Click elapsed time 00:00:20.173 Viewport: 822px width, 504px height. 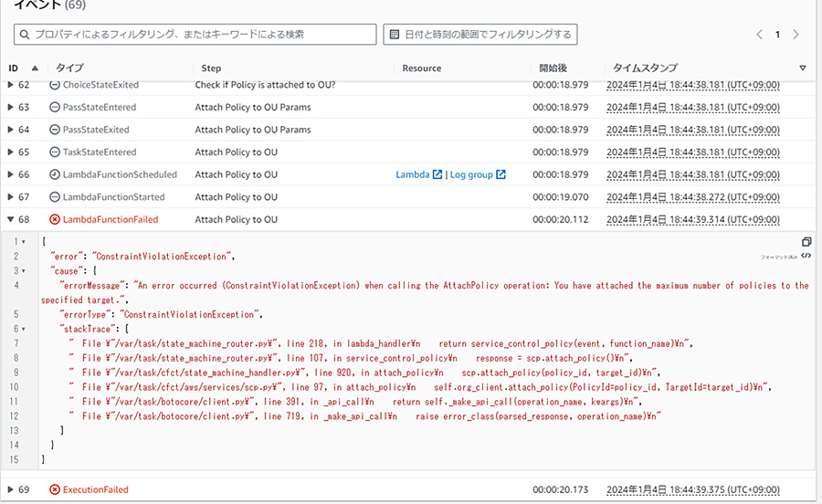click(x=561, y=490)
